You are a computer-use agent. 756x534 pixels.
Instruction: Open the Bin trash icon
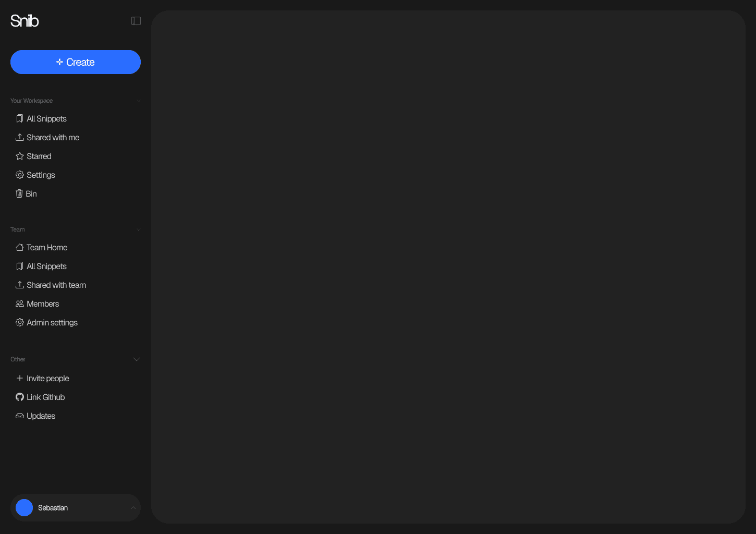[x=19, y=194]
